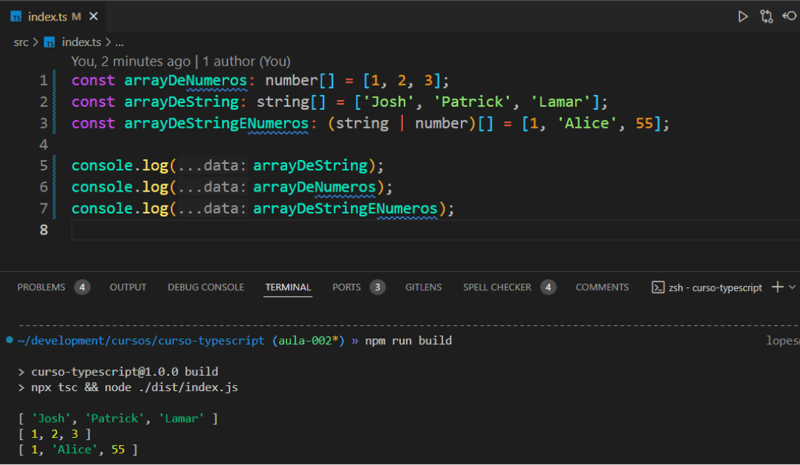Click the npm run build command text
Screen dimensions: 800x465
[408, 340]
